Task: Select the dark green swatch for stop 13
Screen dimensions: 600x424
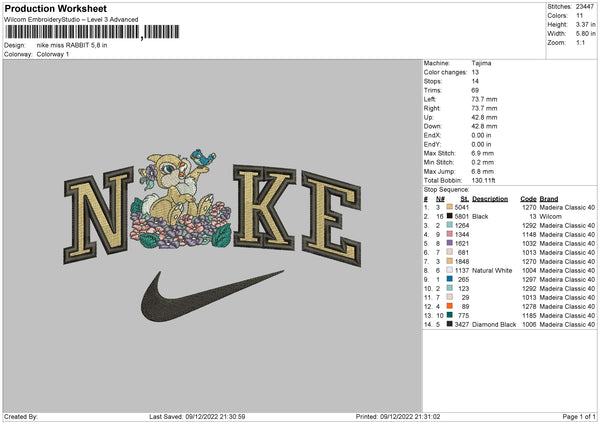Action: [450, 315]
